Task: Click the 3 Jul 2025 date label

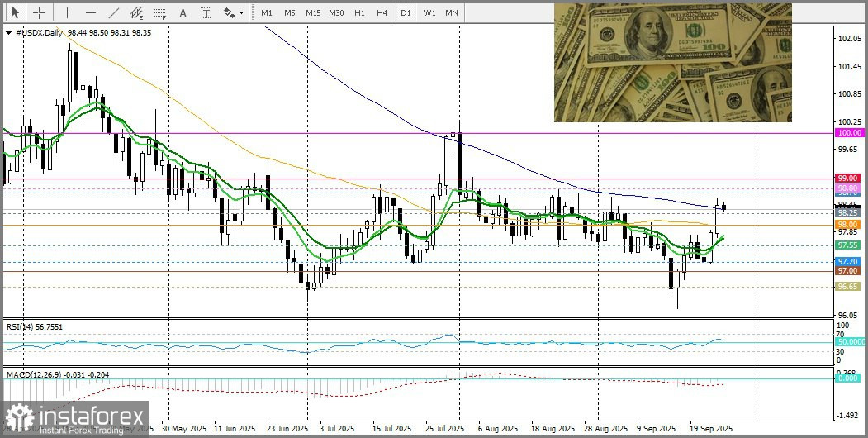Action: pyautogui.click(x=337, y=429)
